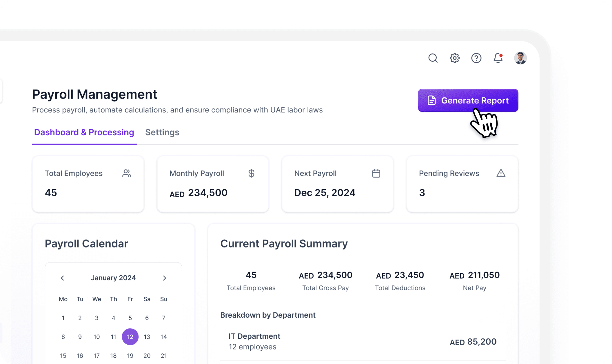Select January 12 in the calendar
612x364 pixels.
tap(130, 337)
